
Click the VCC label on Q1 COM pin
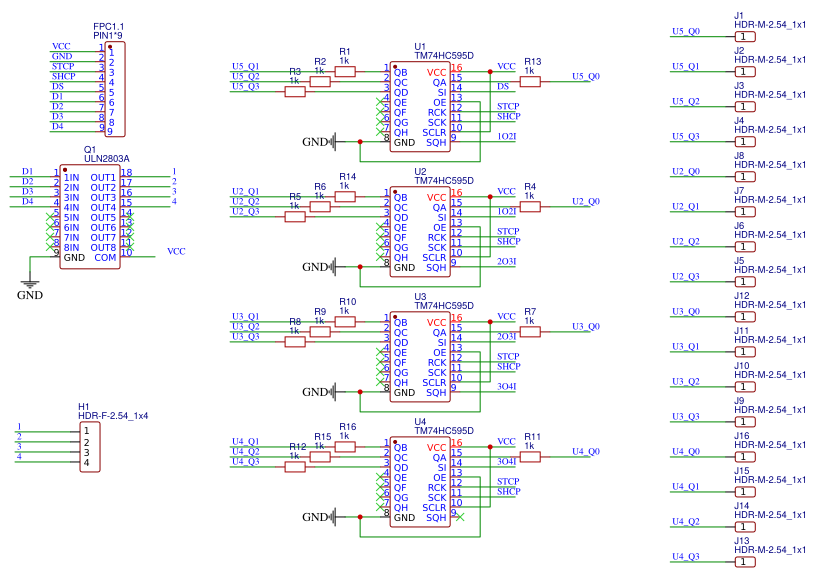coord(176,251)
